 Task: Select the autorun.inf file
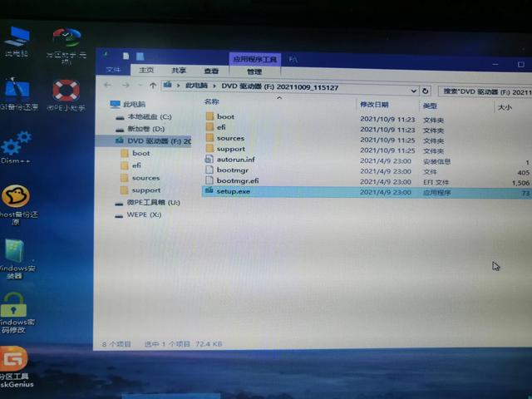tap(230, 159)
